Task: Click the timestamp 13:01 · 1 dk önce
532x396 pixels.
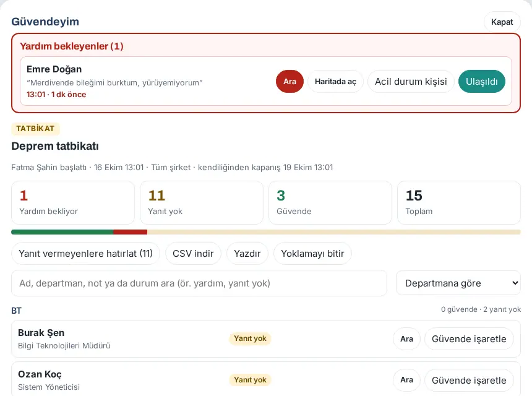Action: coord(56,94)
